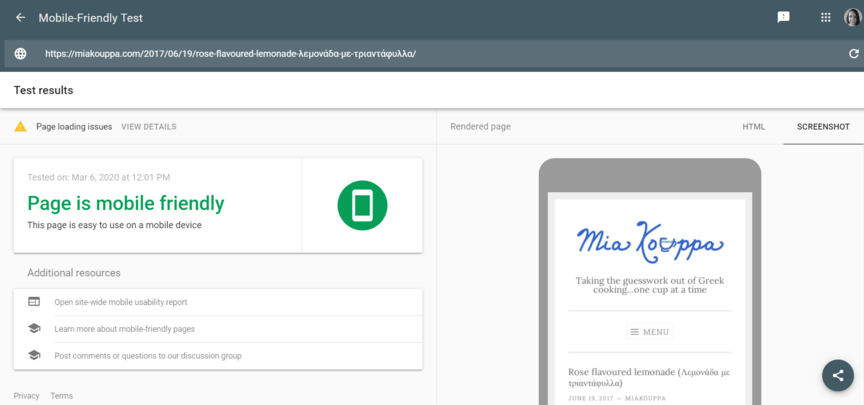Image resolution: width=864 pixels, height=405 pixels.
Task: Click the MENU button in preview
Action: tap(650, 332)
